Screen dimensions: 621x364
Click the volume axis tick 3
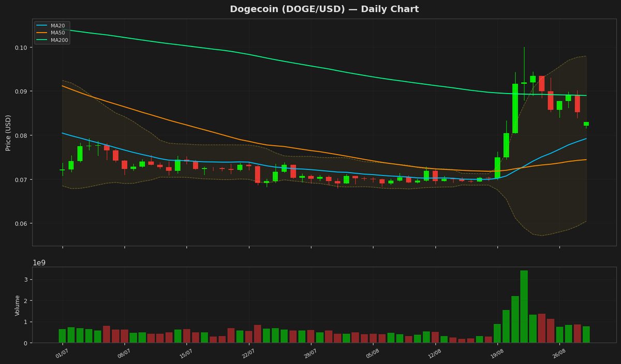[25, 280]
